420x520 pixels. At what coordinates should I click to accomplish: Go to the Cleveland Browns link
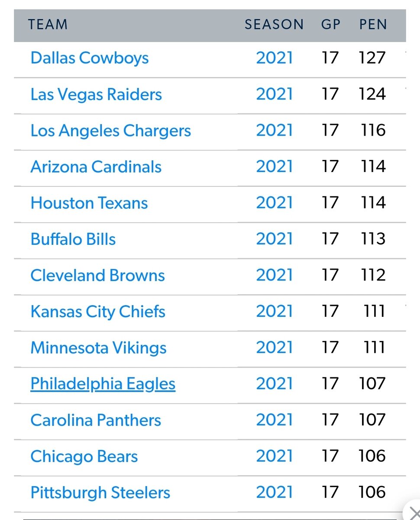click(97, 276)
